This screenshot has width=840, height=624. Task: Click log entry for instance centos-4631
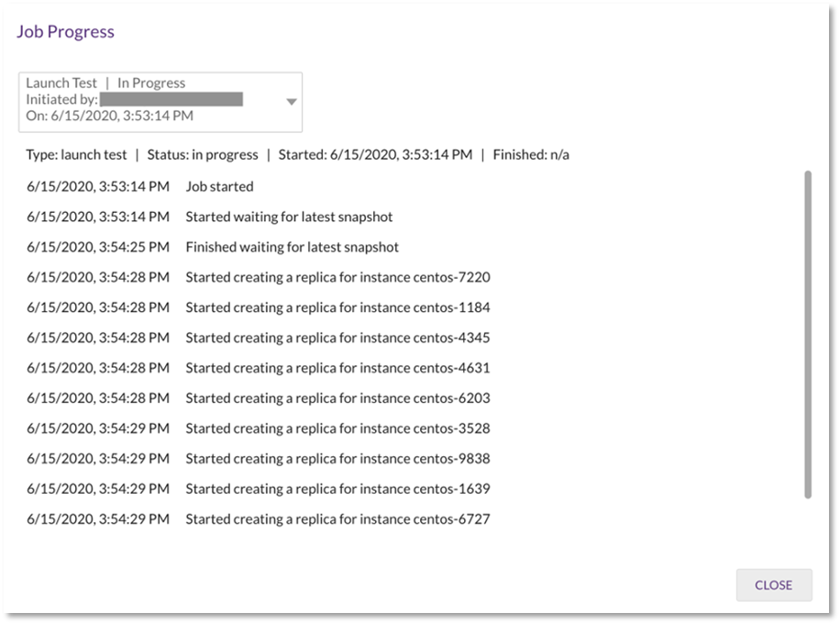click(259, 368)
